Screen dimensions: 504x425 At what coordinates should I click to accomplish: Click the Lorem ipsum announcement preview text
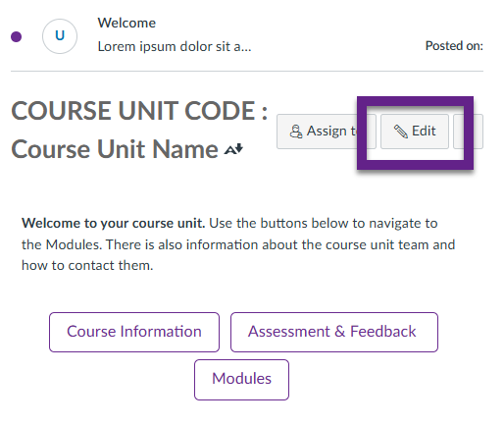point(175,47)
